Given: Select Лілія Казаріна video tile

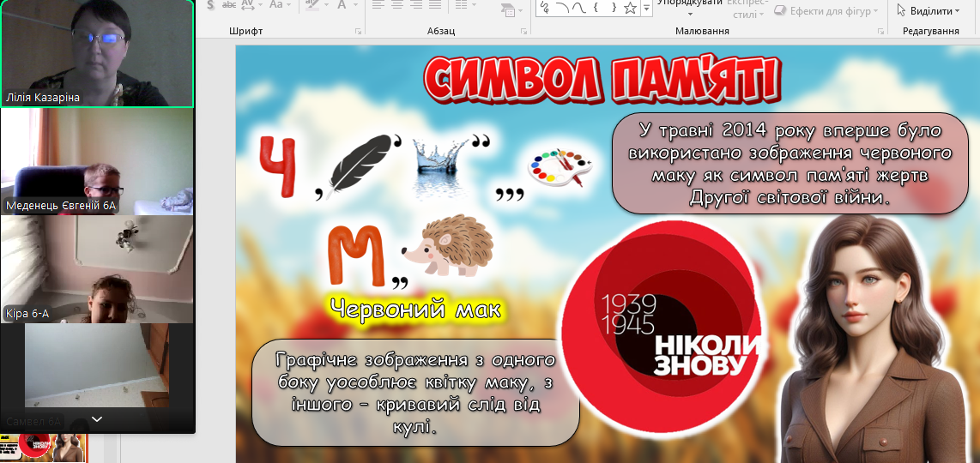Looking at the screenshot, I should (97, 53).
